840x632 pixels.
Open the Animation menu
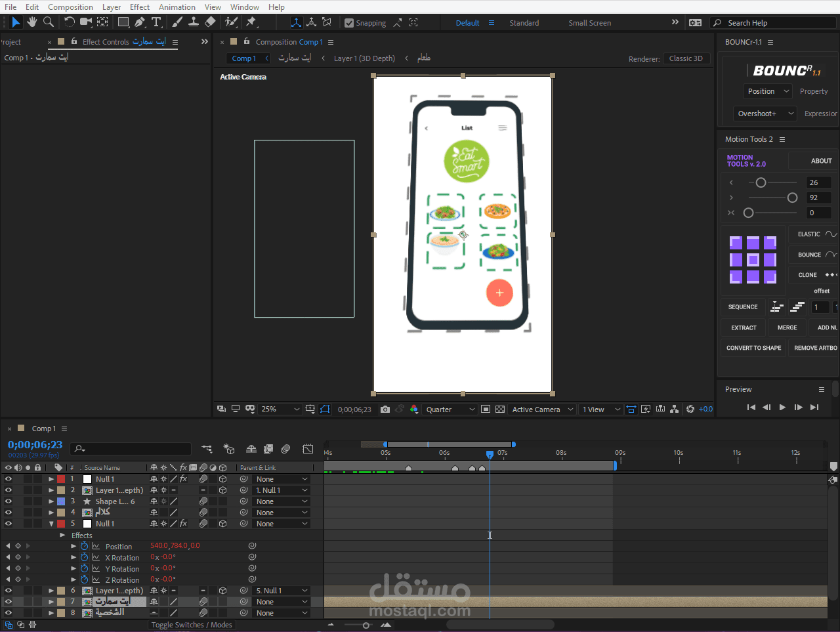pos(177,7)
